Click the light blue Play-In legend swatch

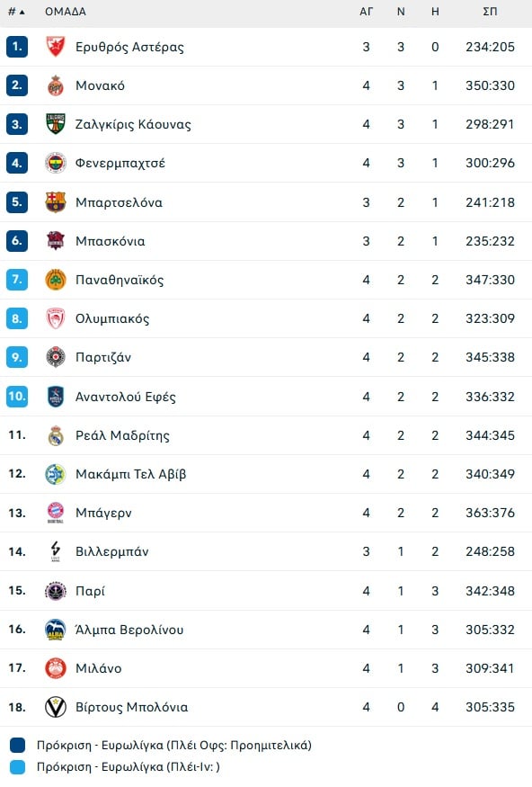point(18,767)
